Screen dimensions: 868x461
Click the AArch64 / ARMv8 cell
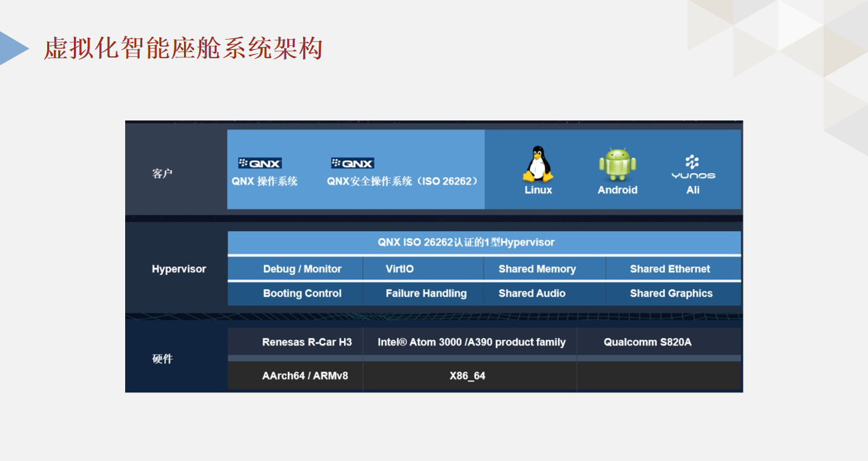tap(295, 376)
